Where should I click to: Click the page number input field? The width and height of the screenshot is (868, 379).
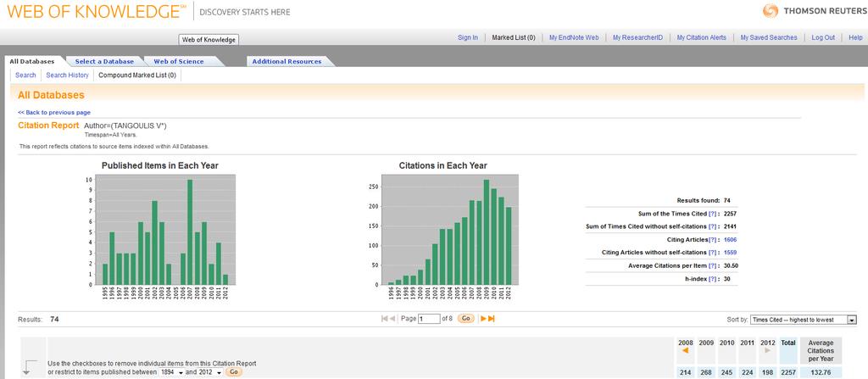[x=429, y=319]
